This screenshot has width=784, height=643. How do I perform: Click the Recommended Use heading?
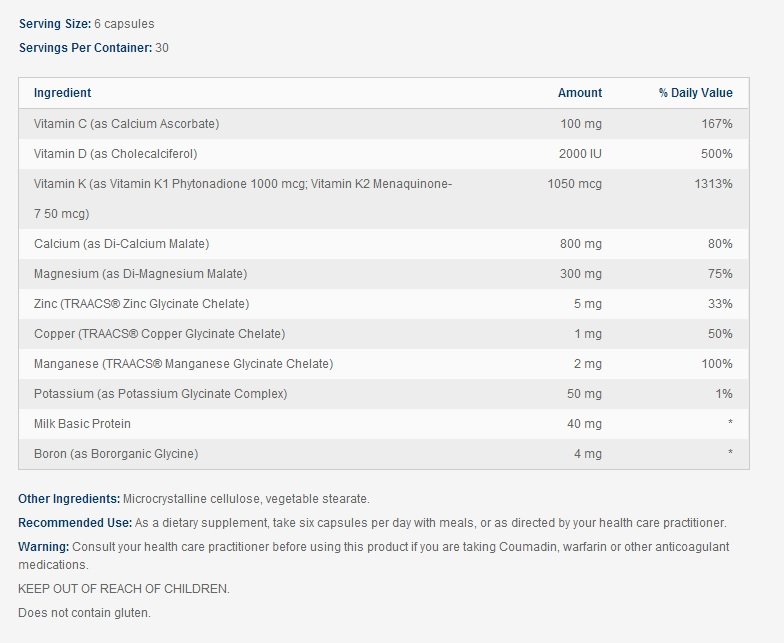[75, 523]
